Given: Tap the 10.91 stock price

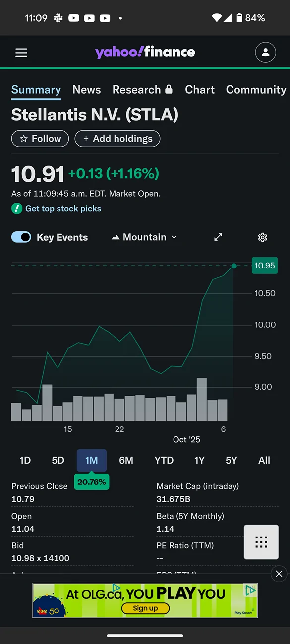Looking at the screenshot, I should (38, 174).
